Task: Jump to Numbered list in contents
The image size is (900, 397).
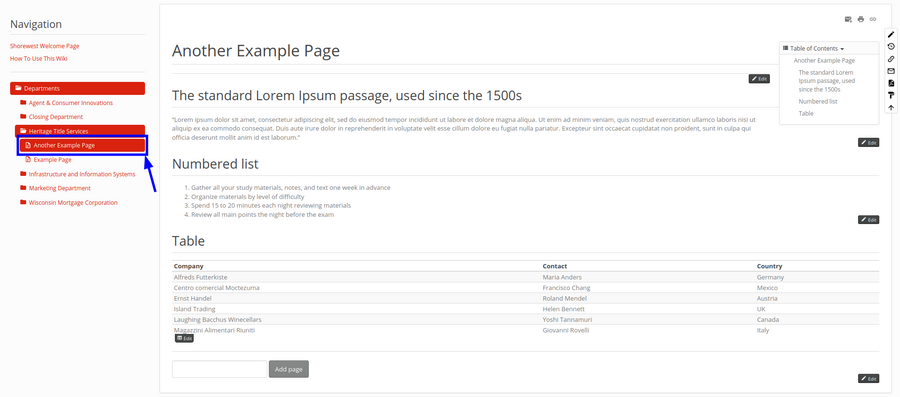Action: click(818, 102)
